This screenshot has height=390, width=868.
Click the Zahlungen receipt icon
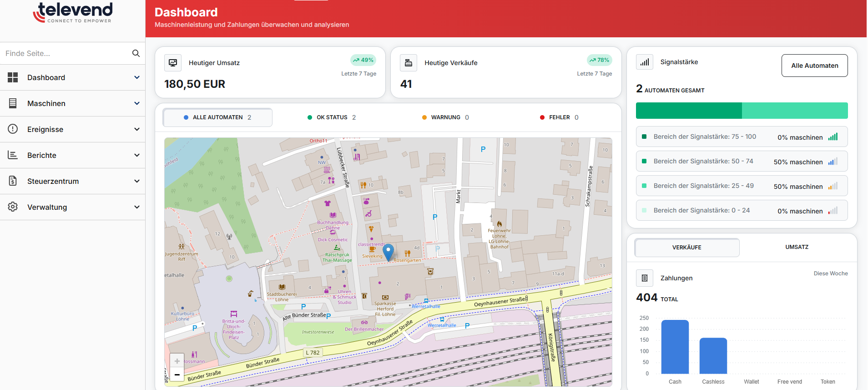click(x=645, y=278)
